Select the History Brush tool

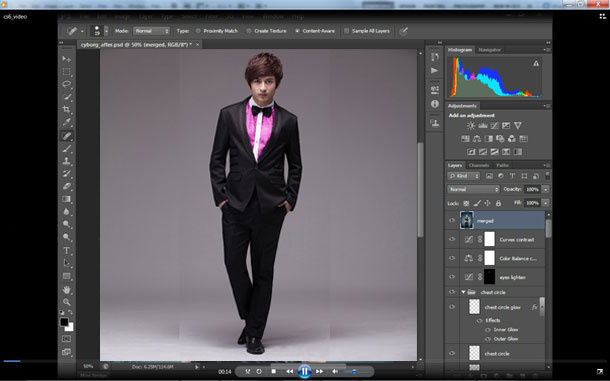tap(67, 174)
